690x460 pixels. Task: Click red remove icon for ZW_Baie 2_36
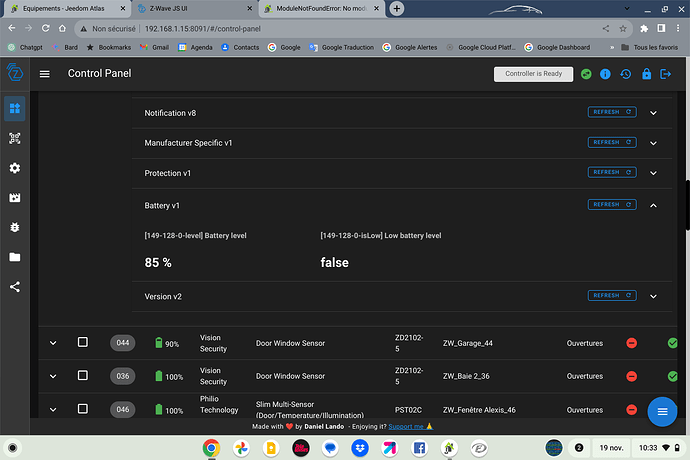click(631, 376)
